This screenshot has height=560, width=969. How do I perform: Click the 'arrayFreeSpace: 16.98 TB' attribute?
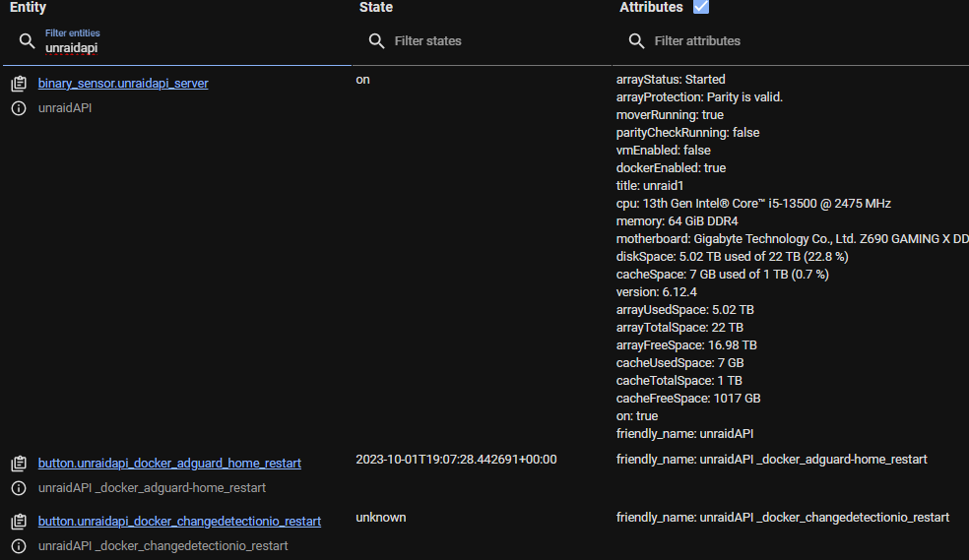[686, 345]
